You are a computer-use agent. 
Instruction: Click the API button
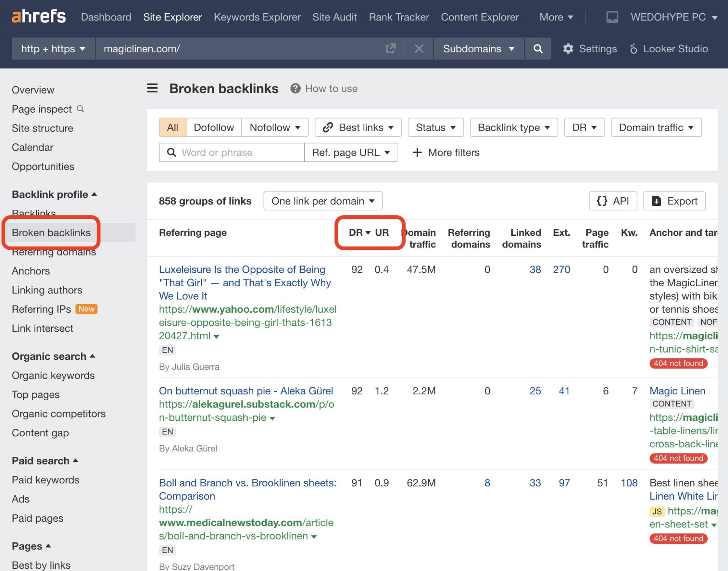[x=613, y=201]
